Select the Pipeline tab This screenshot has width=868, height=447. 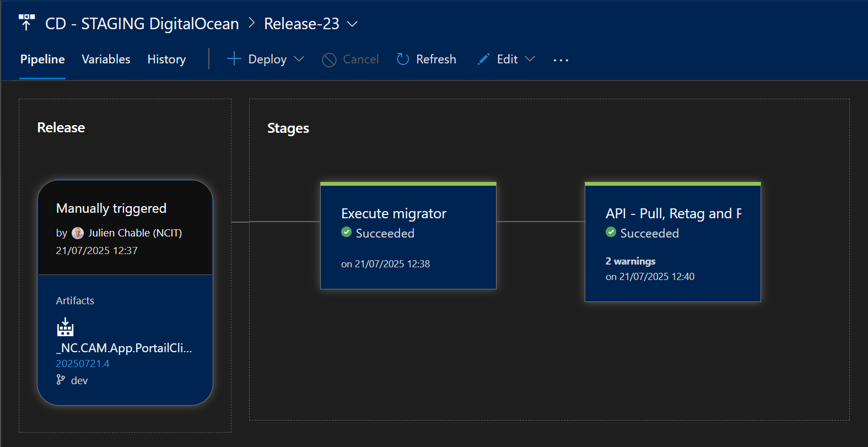42,59
